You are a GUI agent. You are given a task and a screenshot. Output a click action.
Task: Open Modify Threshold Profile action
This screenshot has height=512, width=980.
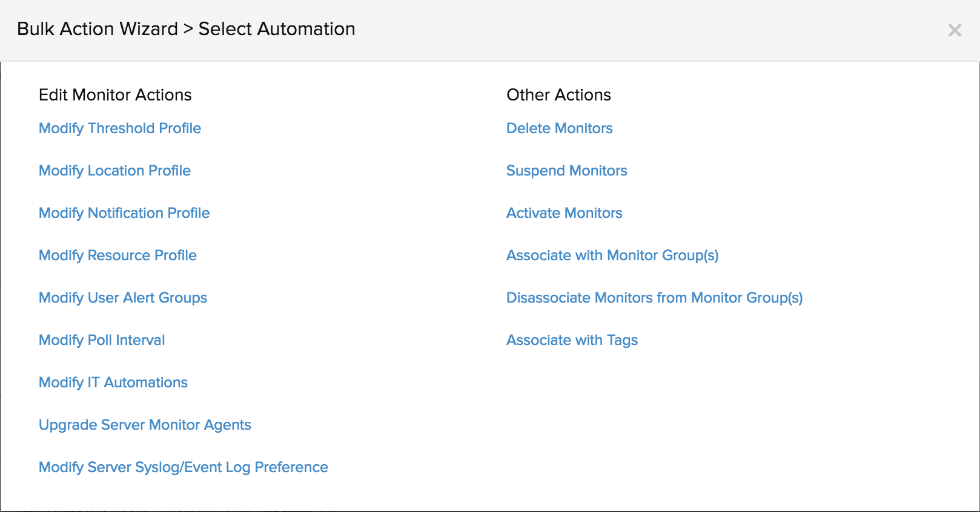pos(120,128)
